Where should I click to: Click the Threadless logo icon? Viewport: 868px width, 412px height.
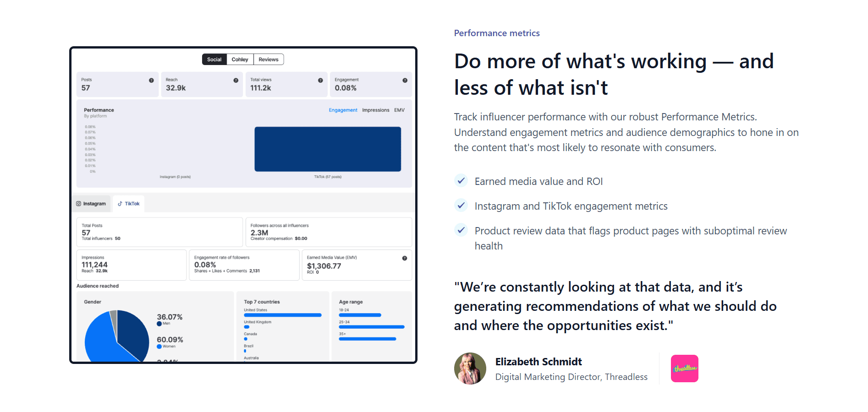685,369
